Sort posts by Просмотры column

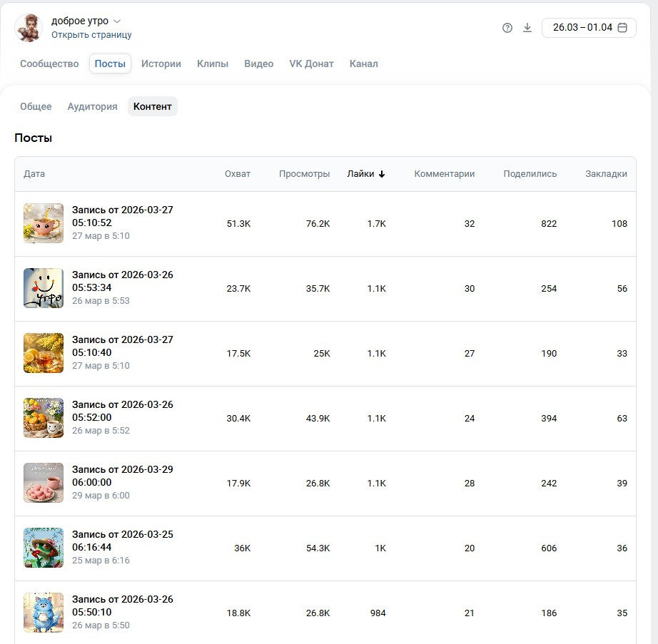click(304, 174)
